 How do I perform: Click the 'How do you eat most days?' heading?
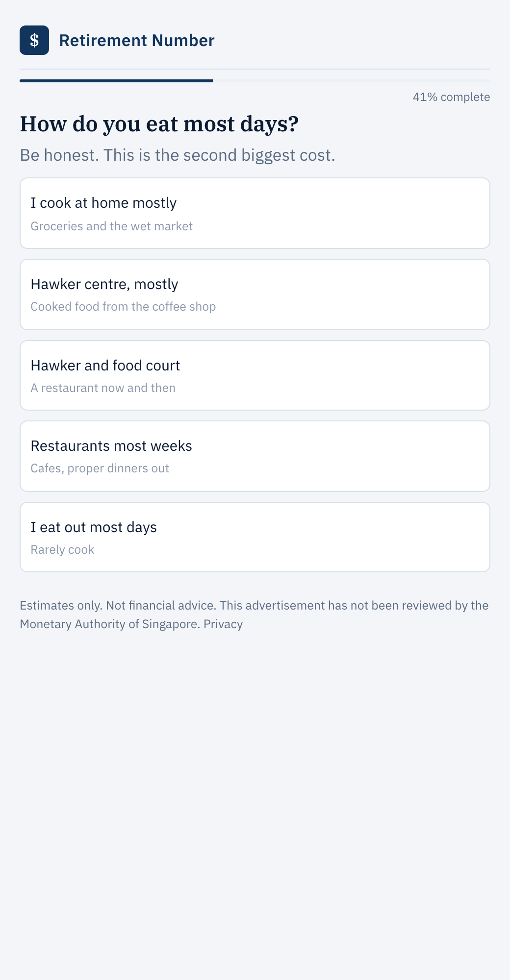(159, 124)
